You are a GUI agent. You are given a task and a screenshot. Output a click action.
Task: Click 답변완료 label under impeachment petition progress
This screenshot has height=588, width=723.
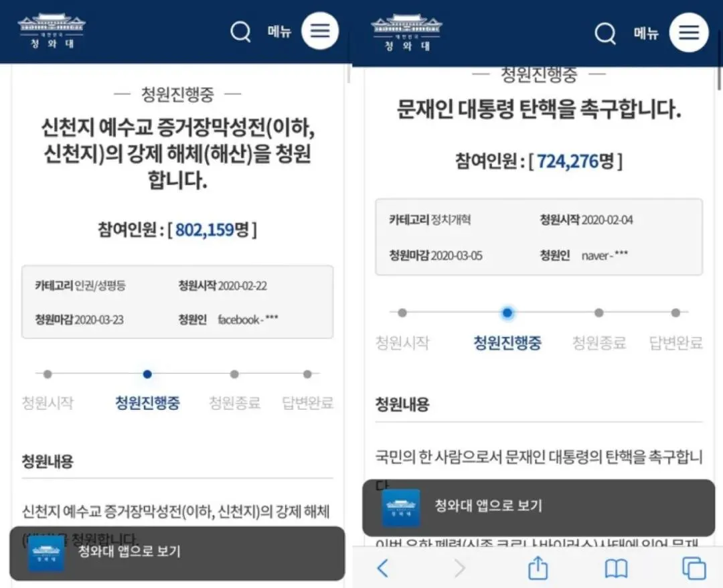675,343
